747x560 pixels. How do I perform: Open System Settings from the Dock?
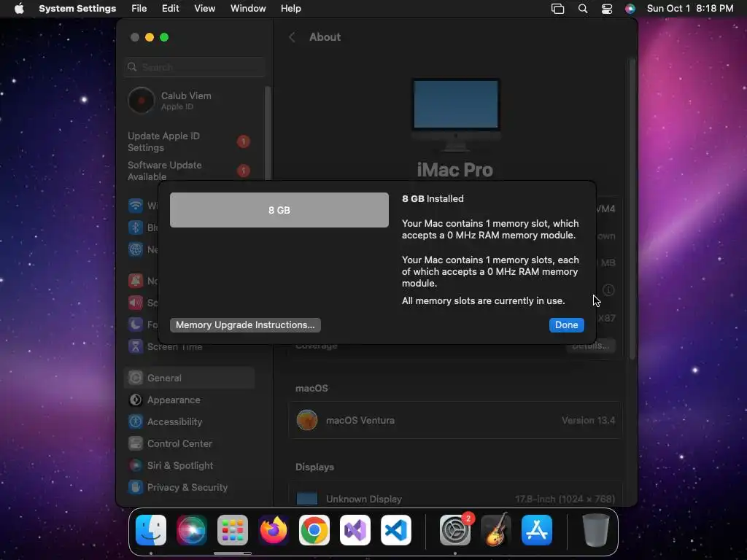455,530
